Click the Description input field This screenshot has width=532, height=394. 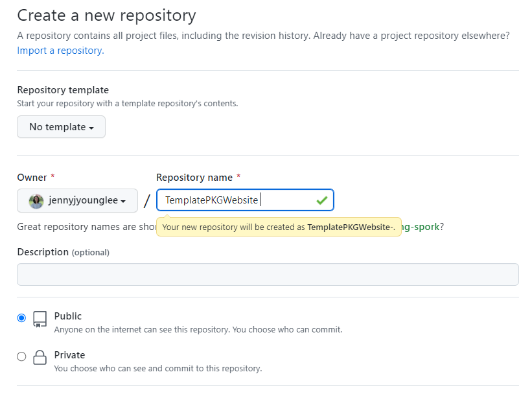tap(268, 274)
